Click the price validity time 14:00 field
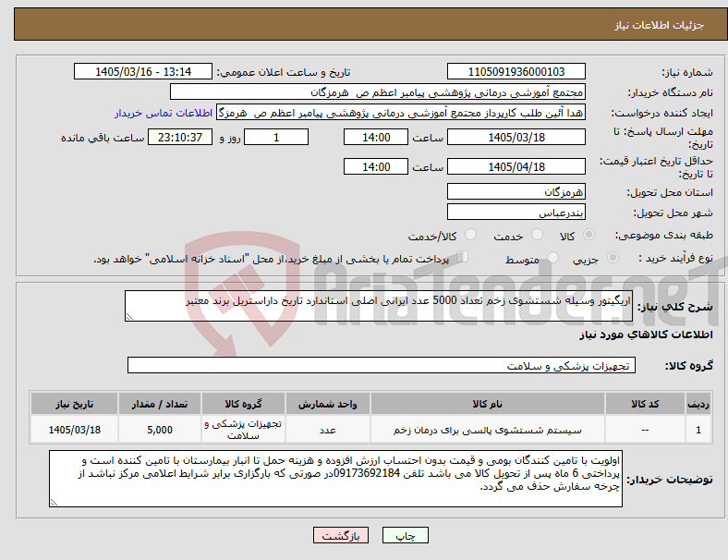Viewport: 728px width, 560px height. click(x=376, y=166)
